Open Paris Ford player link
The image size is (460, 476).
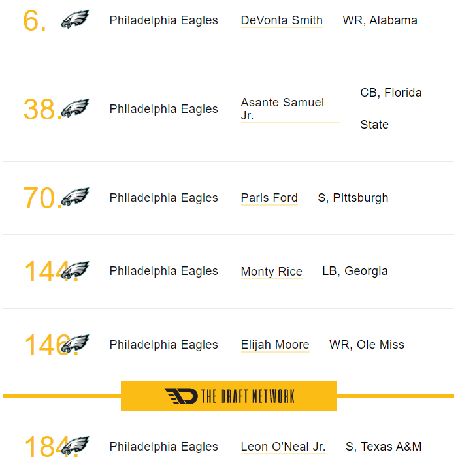(x=269, y=198)
